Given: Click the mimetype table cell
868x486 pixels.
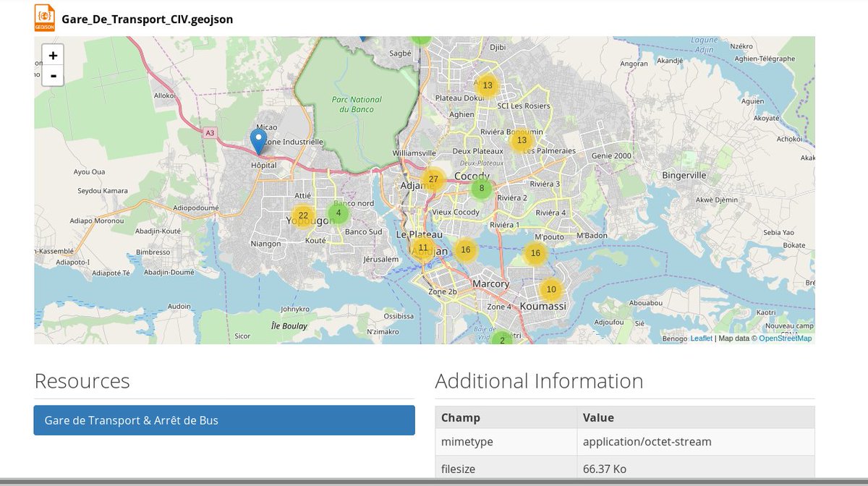Looking at the screenshot, I should click(x=506, y=441).
